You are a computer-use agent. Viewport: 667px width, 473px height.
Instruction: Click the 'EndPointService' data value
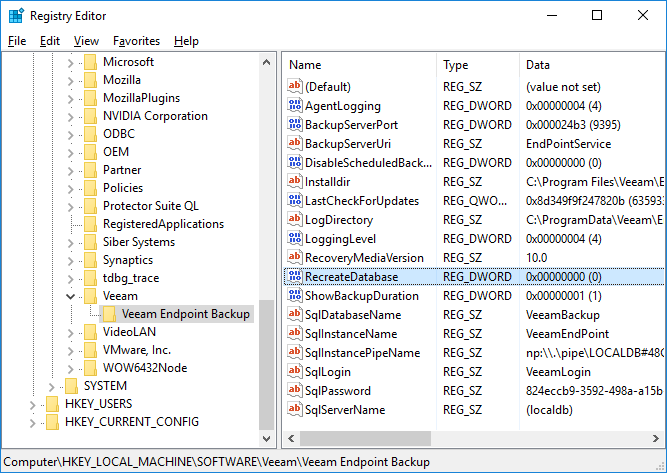pyautogui.click(x=568, y=144)
